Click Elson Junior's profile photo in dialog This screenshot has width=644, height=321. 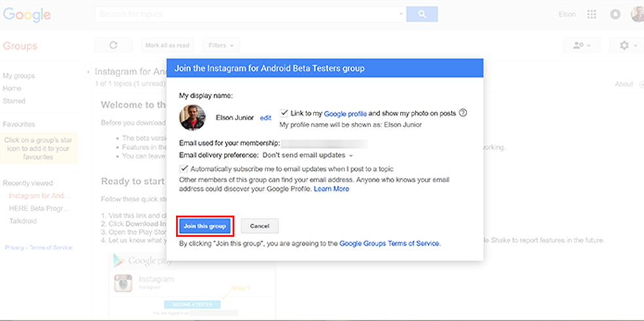tap(192, 118)
